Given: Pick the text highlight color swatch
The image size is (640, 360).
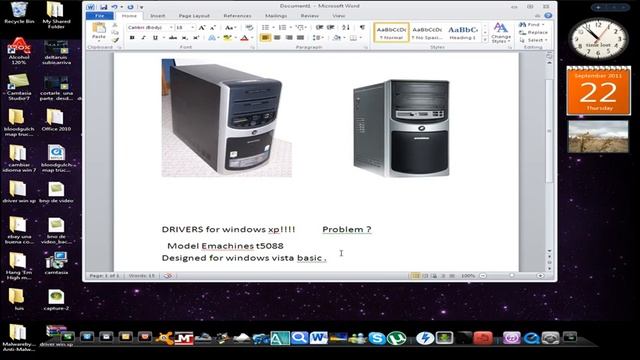Looking at the screenshot, I should pyautogui.click(x=227, y=38).
